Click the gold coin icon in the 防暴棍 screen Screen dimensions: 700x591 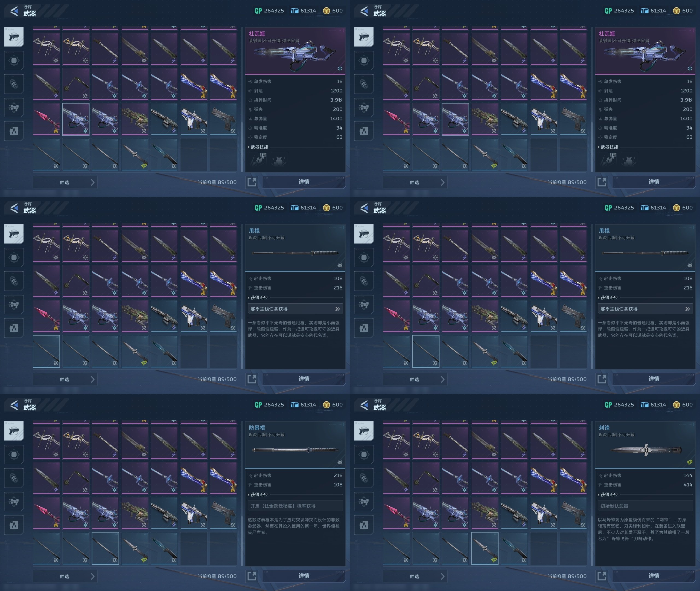pos(326,405)
